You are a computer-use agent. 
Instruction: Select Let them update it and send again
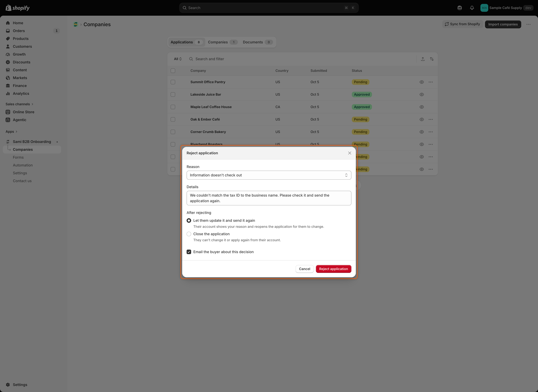(189, 221)
